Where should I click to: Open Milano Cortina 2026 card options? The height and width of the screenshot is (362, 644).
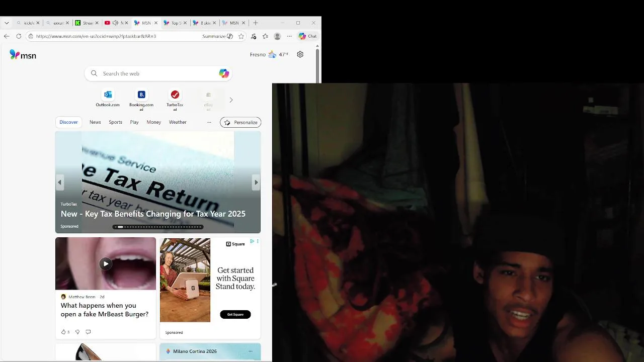point(251,351)
